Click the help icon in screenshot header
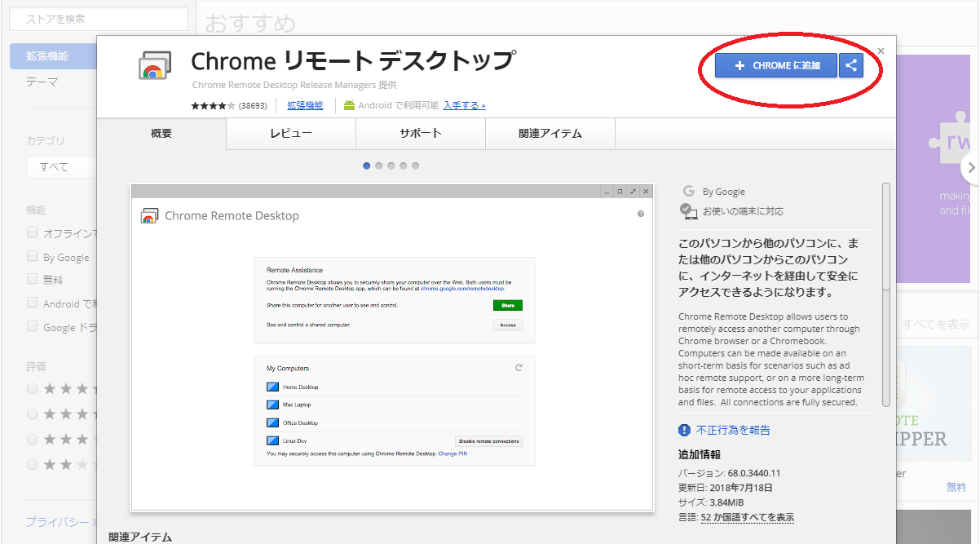This screenshot has width=980, height=544. coord(640,214)
